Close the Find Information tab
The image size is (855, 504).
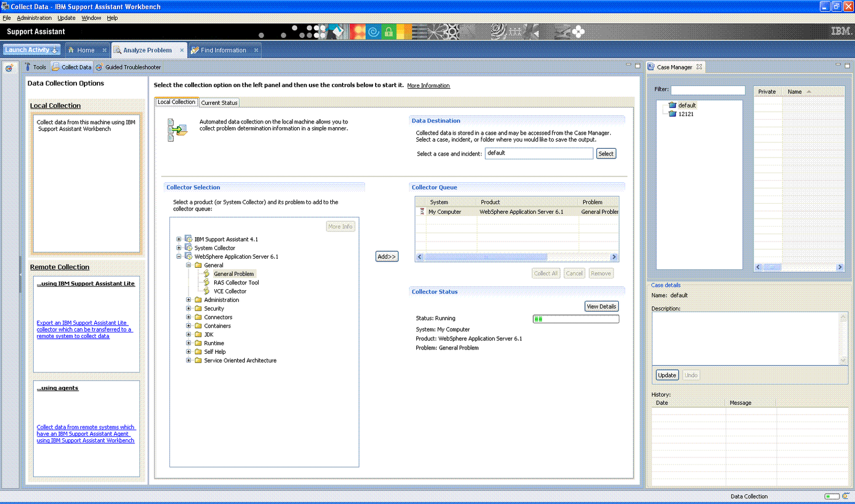tap(256, 50)
